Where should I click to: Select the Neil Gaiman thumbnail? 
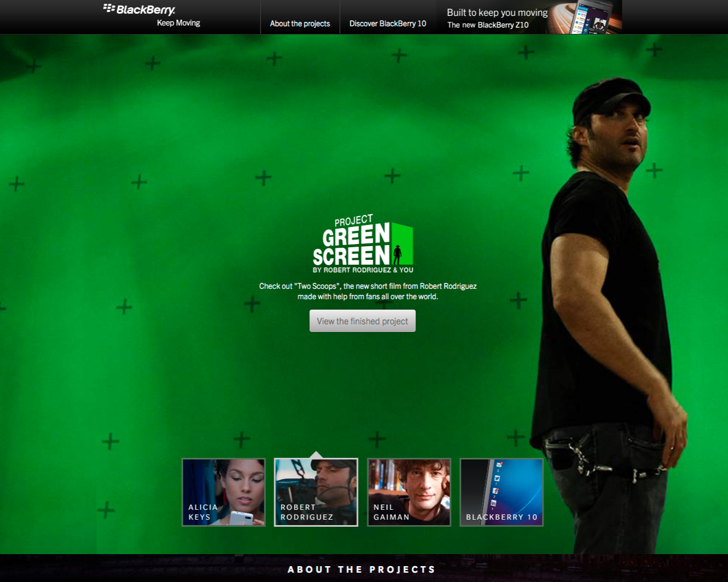click(409, 492)
